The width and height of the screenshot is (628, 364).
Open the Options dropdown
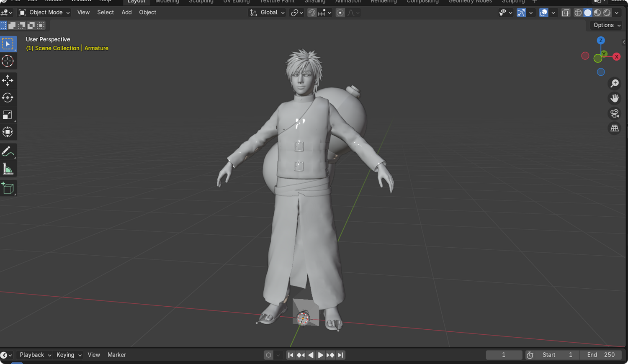point(607,25)
